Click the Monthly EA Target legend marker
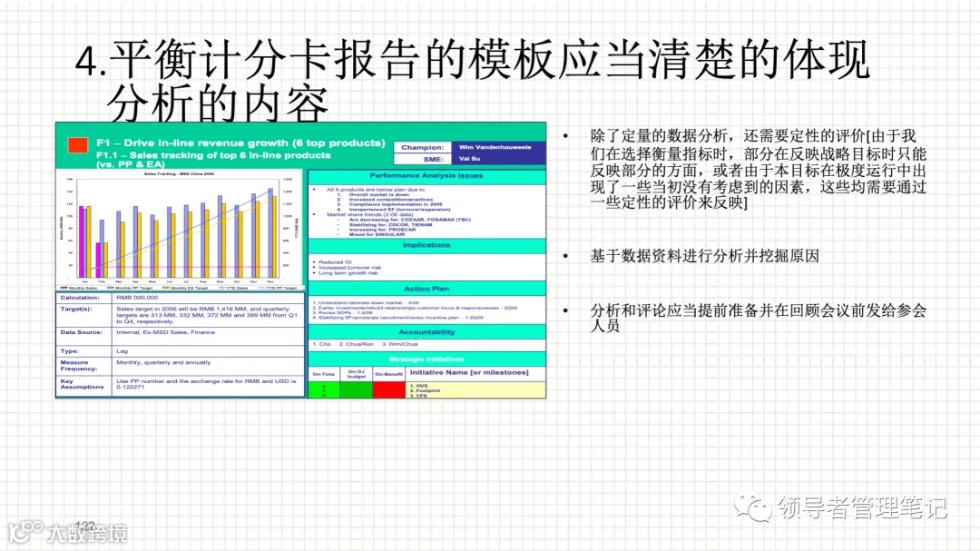 (166, 288)
